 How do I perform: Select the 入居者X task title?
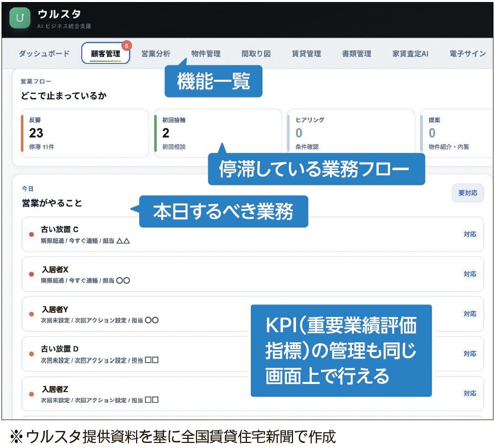click(x=55, y=270)
